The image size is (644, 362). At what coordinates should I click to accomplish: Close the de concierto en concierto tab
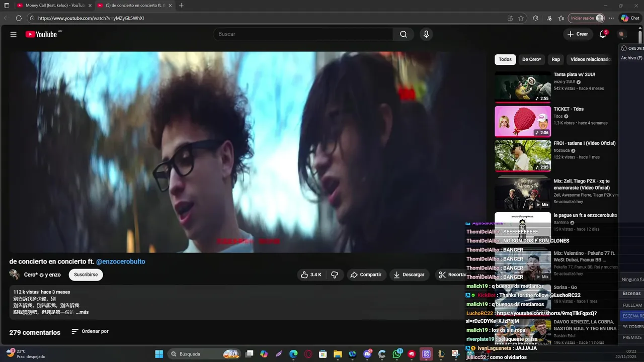click(170, 6)
